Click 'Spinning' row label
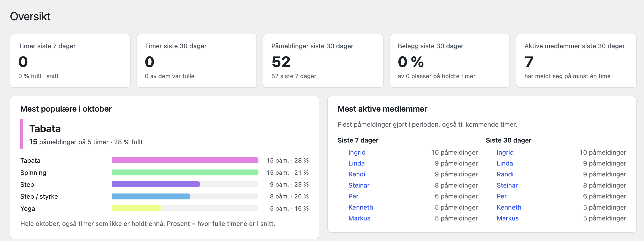 pos(33,173)
